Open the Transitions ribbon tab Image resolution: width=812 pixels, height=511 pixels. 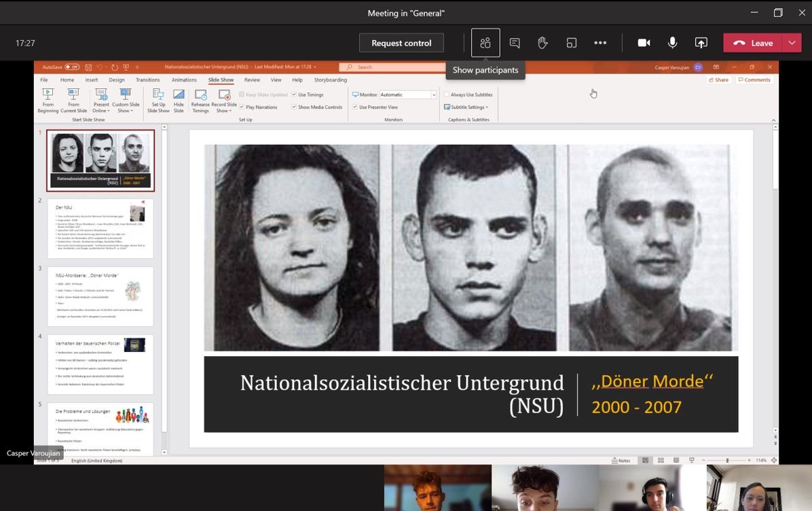[x=147, y=80]
